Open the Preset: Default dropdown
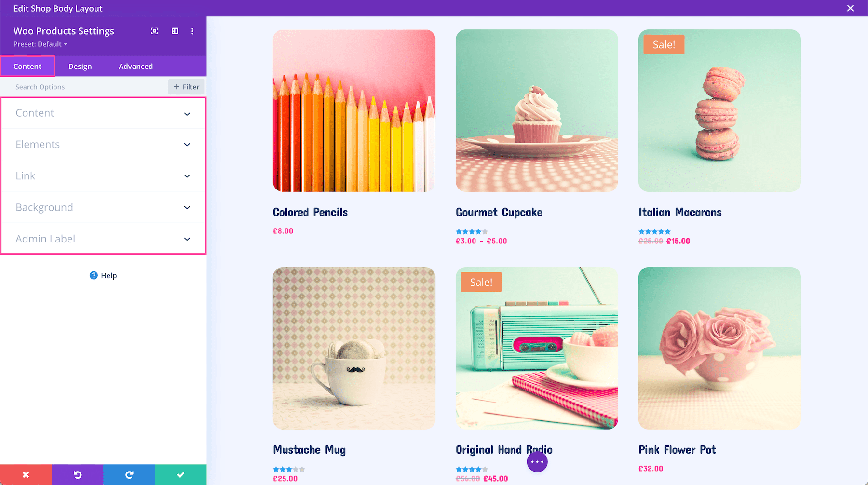The height and width of the screenshot is (485, 868). [x=40, y=44]
